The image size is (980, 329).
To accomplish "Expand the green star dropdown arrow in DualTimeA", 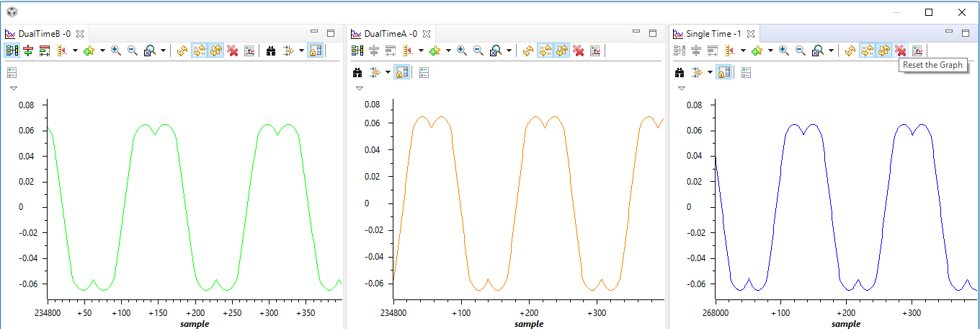I will click(447, 51).
